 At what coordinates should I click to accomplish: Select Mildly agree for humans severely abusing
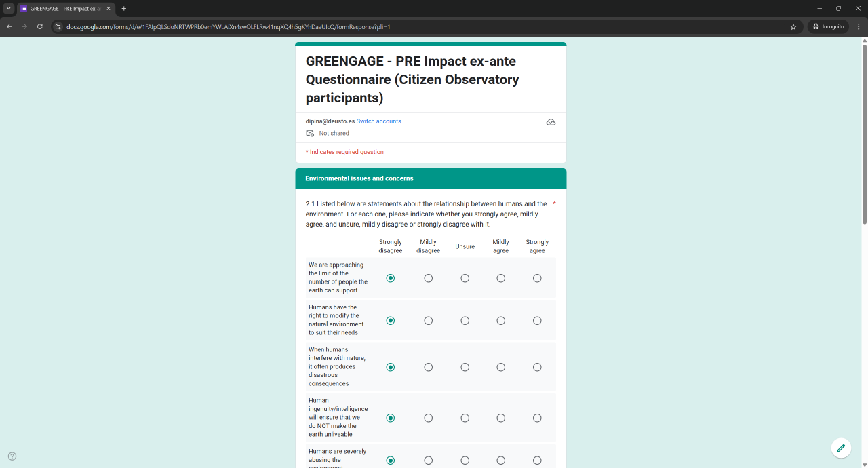click(x=501, y=461)
